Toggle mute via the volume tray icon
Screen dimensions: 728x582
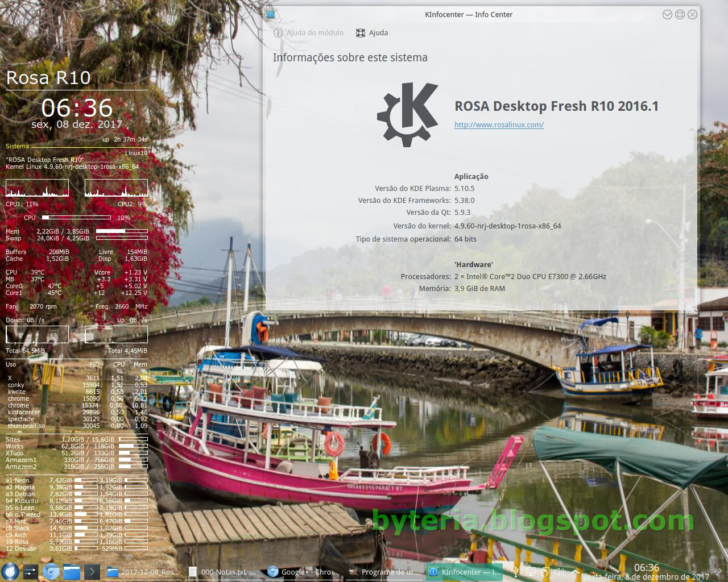(559, 571)
